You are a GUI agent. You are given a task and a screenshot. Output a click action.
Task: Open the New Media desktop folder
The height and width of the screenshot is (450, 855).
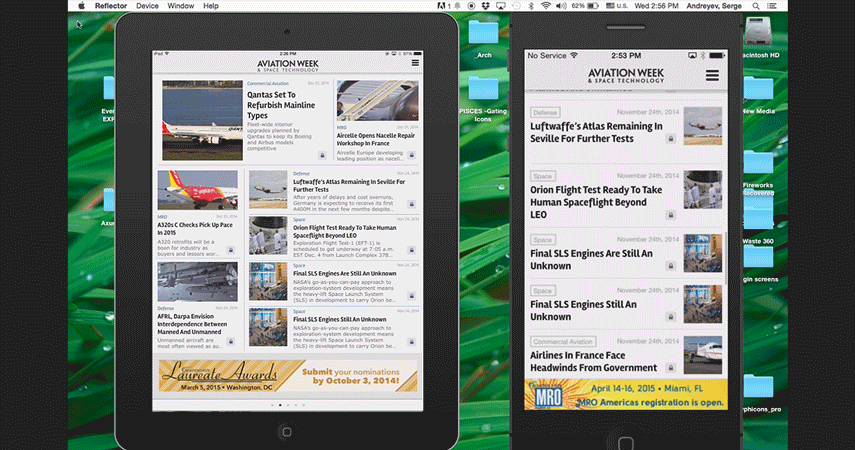click(x=758, y=90)
